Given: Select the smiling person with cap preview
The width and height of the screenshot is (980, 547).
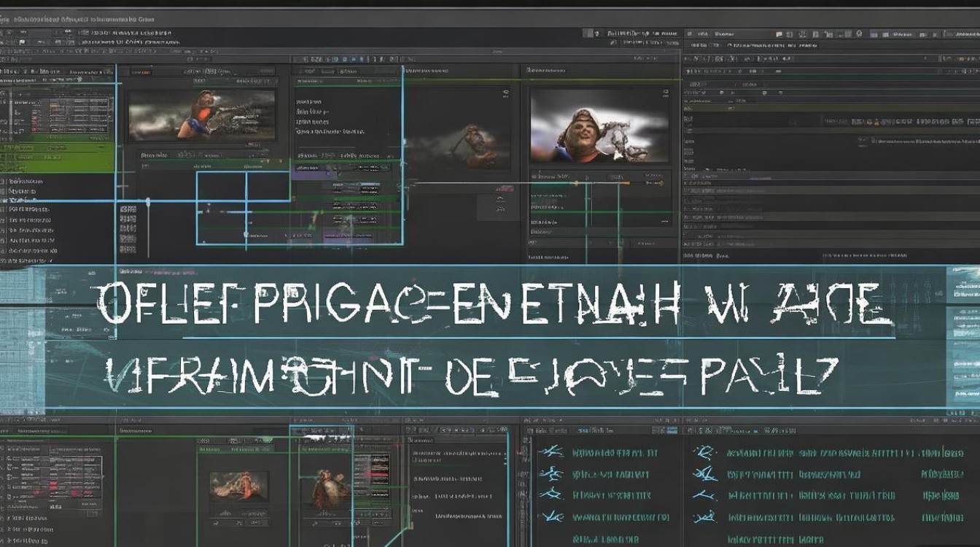Looking at the screenshot, I should pyautogui.click(x=599, y=125).
